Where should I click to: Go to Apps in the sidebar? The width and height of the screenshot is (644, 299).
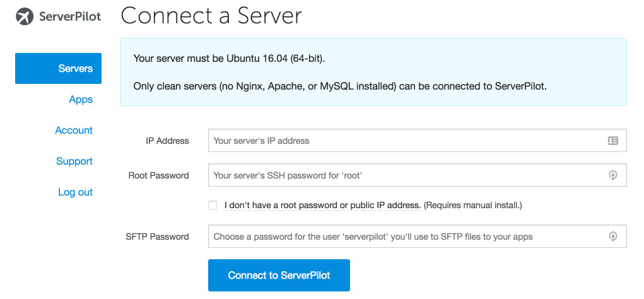(x=81, y=100)
